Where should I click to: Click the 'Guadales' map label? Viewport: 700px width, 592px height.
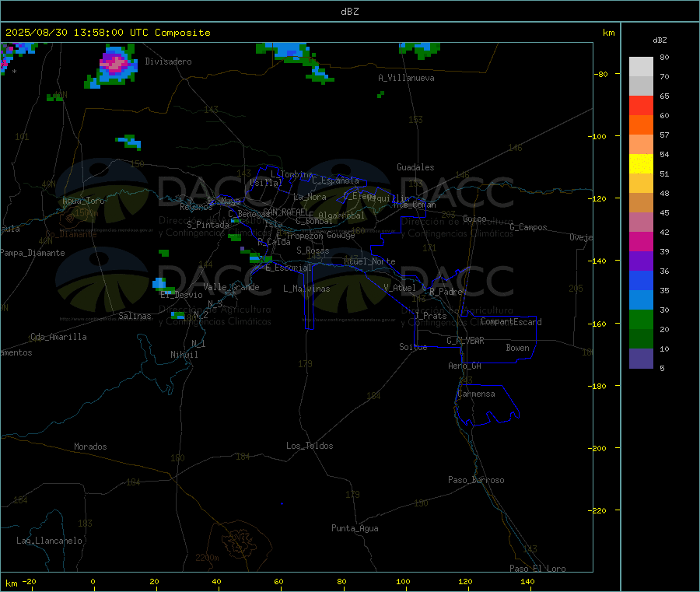pos(415,167)
